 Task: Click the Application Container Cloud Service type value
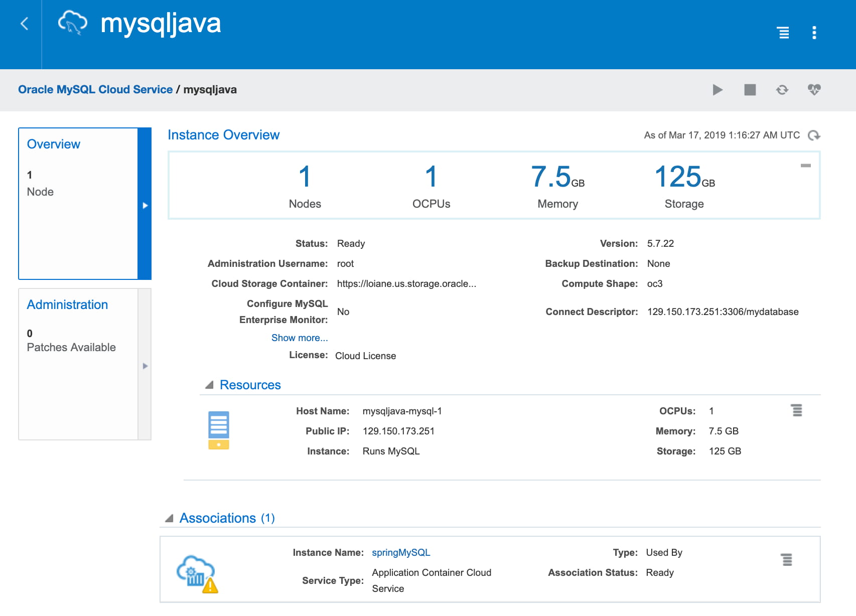(x=432, y=581)
